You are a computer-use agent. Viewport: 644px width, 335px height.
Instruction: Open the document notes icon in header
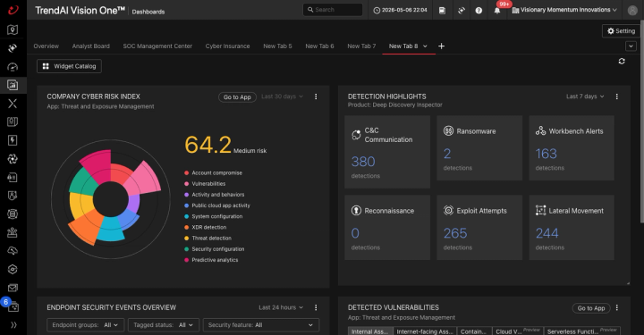click(x=442, y=10)
